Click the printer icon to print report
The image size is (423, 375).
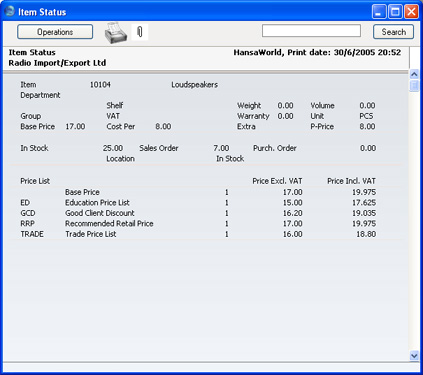pos(116,33)
